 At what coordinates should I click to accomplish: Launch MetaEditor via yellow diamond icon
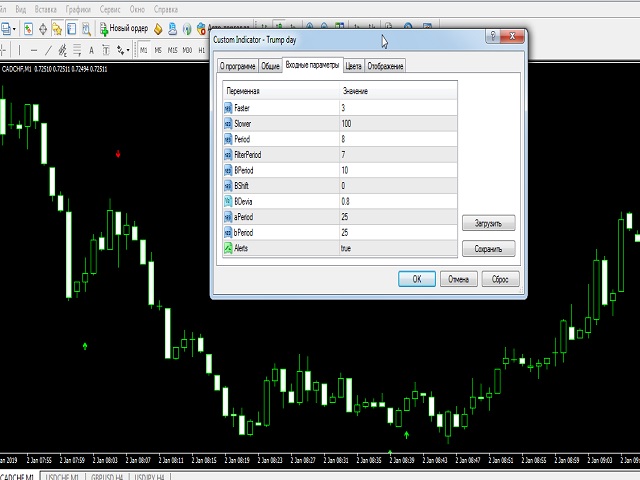158,29
